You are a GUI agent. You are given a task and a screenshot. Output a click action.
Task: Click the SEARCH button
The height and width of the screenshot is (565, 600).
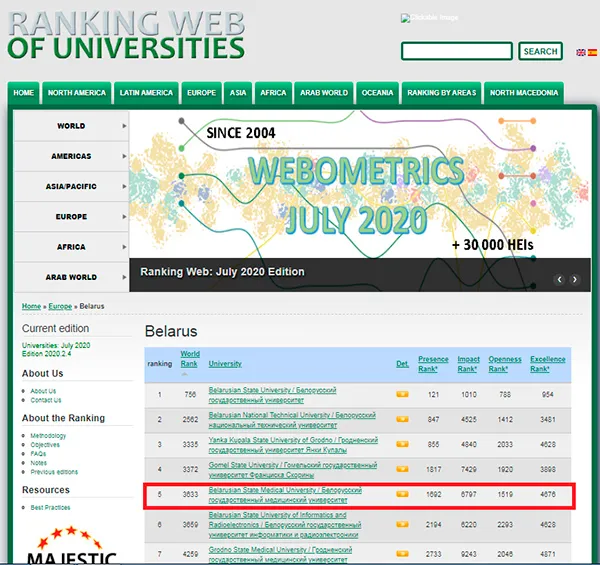pos(540,51)
